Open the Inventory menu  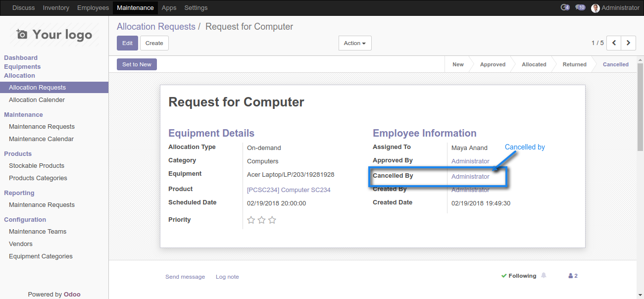coord(56,8)
